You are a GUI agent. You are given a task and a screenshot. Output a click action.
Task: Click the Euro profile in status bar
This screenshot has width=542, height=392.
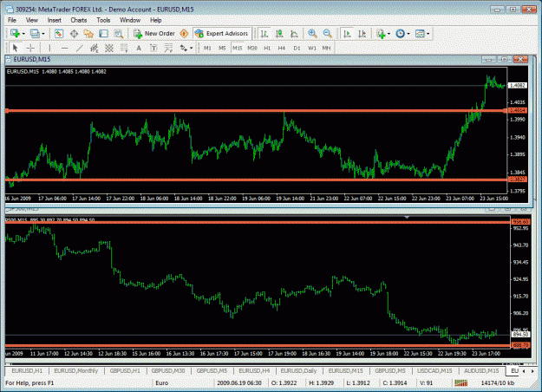pyautogui.click(x=162, y=382)
